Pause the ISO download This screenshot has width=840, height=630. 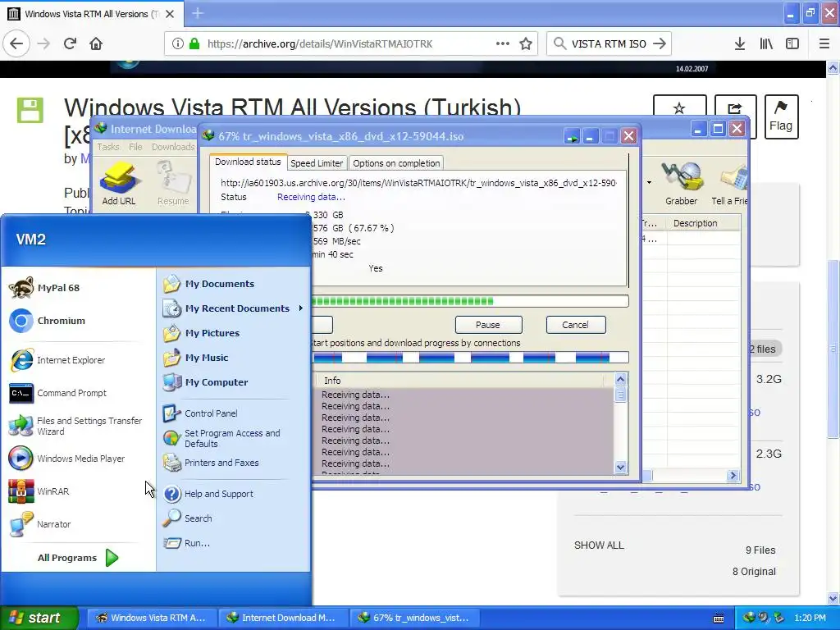(488, 325)
